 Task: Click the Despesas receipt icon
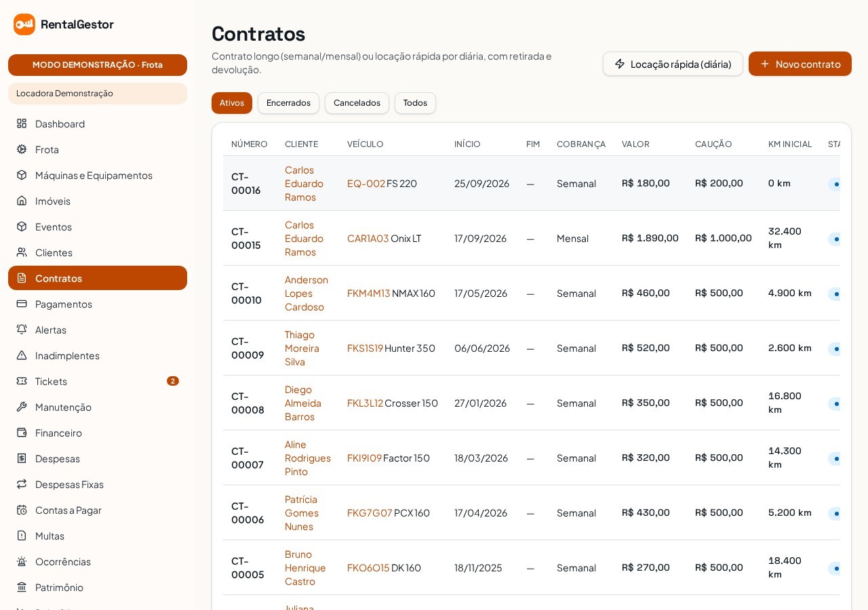(x=22, y=458)
